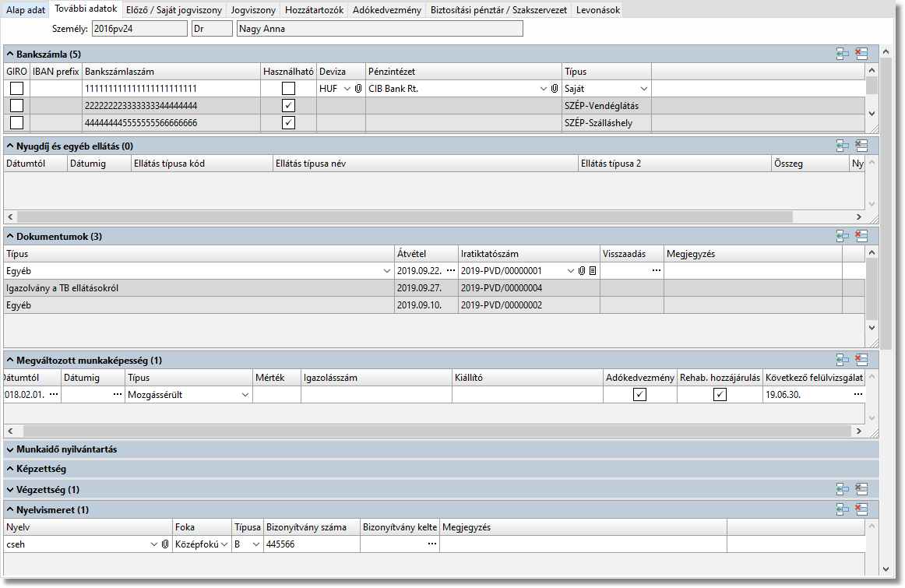Delete row icon in Nyugdíj és egyéb ellátás
Viewport: 905px width, 588px height.
click(x=861, y=146)
